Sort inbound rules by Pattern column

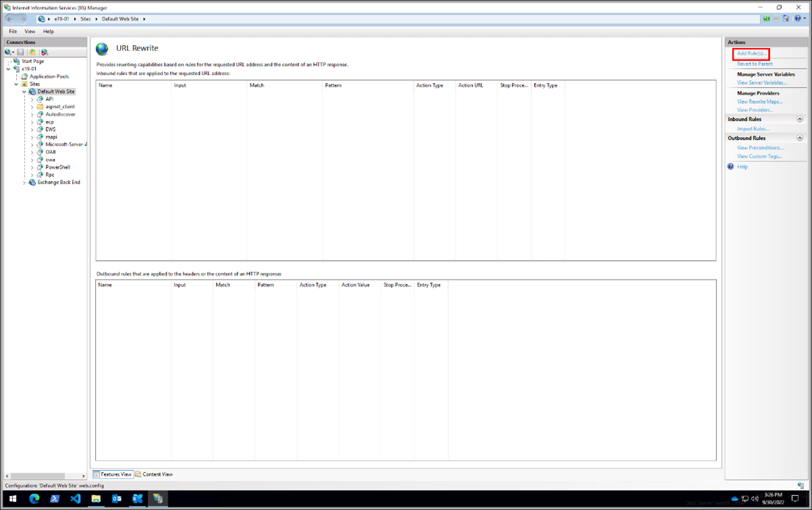coord(368,85)
